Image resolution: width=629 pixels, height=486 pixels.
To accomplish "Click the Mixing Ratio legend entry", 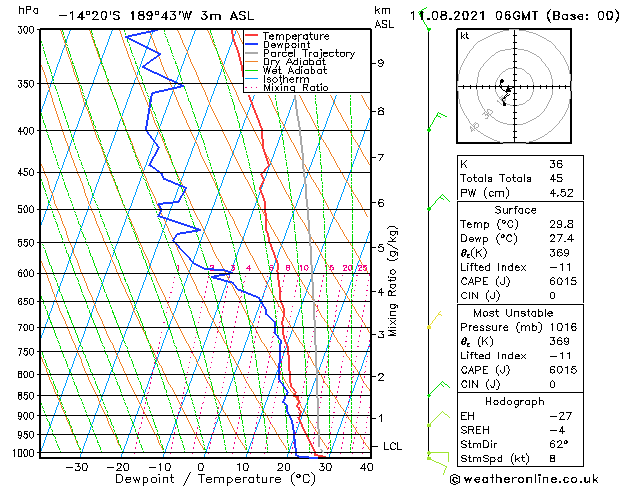I will click(x=287, y=88).
